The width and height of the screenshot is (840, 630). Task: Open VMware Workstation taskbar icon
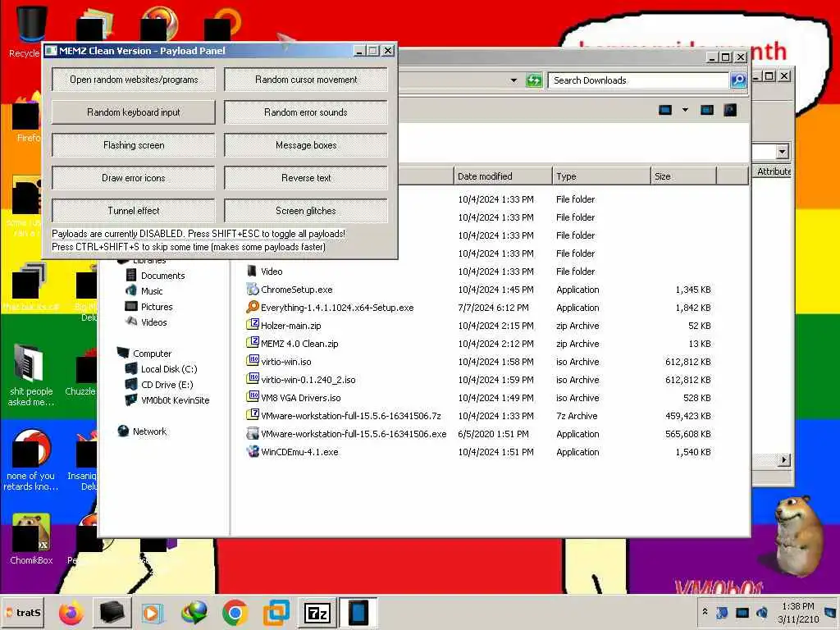[x=276, y=613]
